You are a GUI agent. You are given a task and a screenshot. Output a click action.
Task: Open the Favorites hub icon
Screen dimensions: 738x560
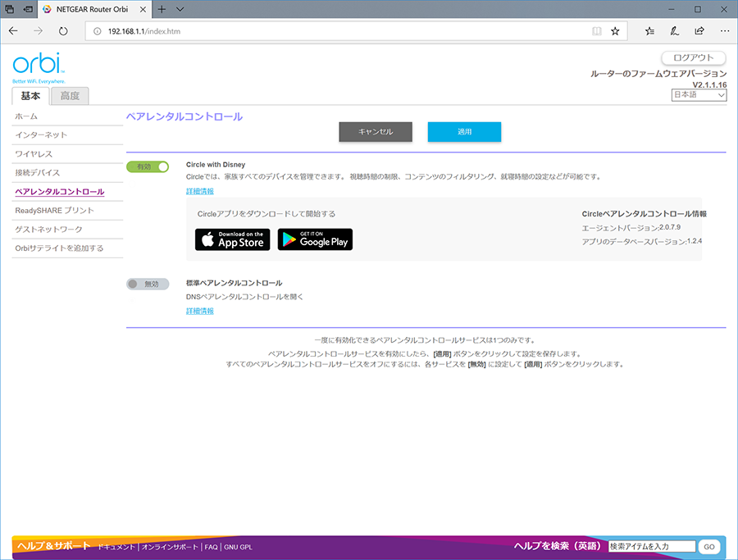649,31
